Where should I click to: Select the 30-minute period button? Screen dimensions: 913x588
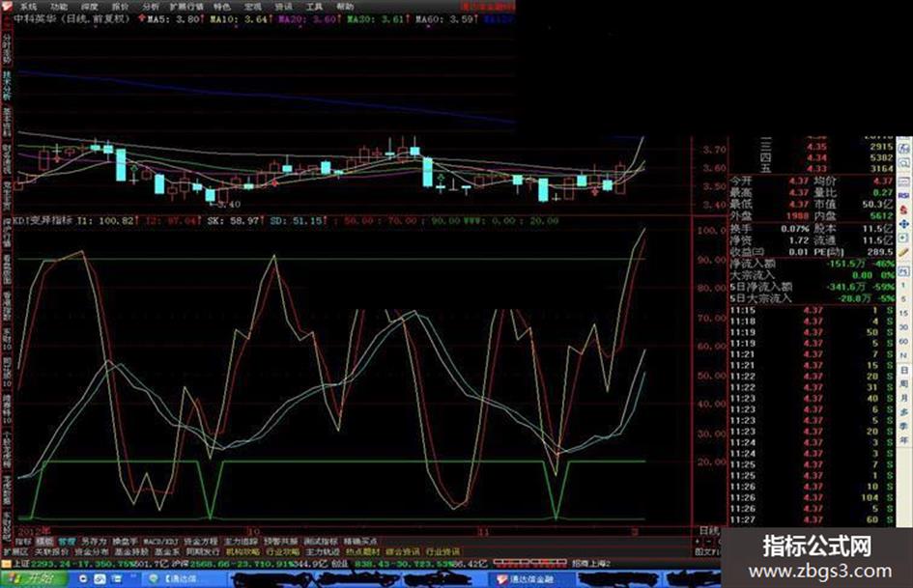tap(903, 326)
